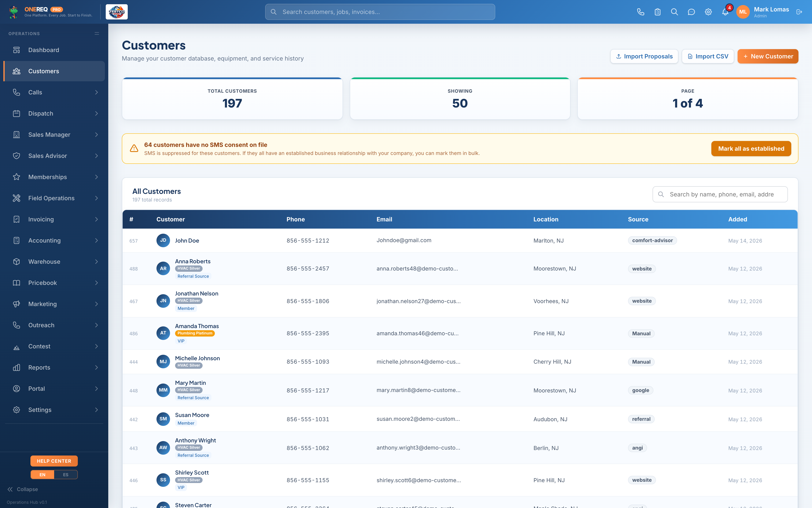Click the OneReq mascot logo
This screenshot has width=812, height=508.
[x=14, y=12]
